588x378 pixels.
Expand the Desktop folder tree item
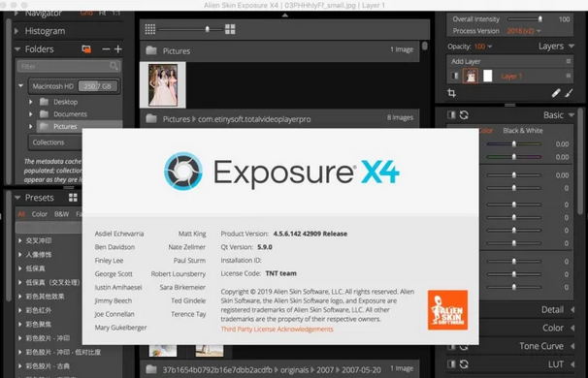click(31, 102)
